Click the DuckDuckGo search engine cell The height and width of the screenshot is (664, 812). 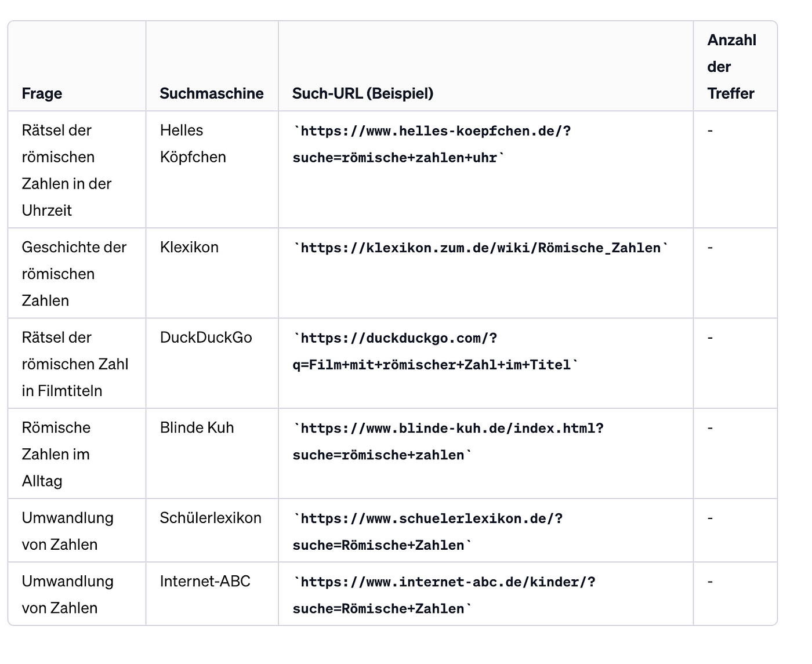pos(206,338)
